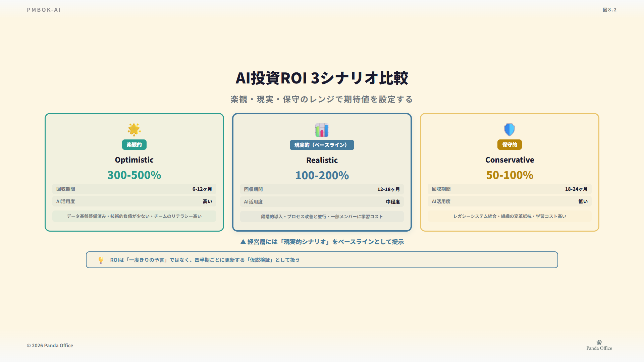Click the bar chart icon above Realistic
644x362 pixels.
322,130
